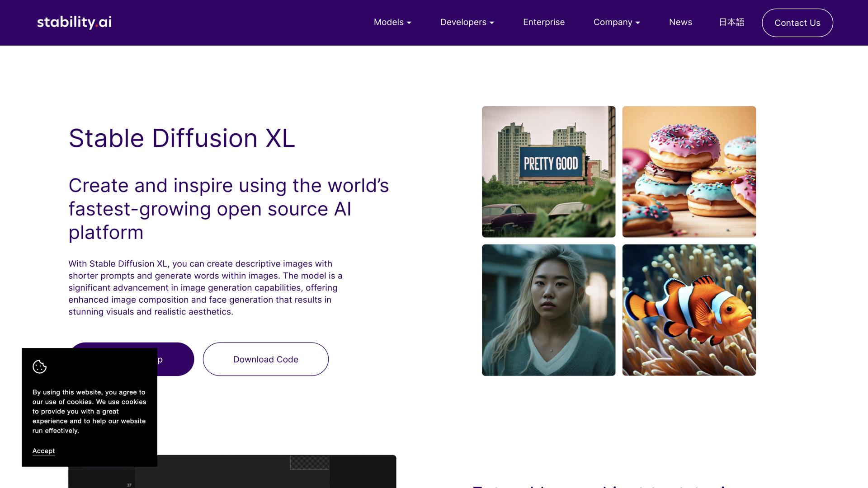Image resolution: width=868 pixels, height=488 pixels.
Task: Switch site language to Japanese
Action: [731, 22]
